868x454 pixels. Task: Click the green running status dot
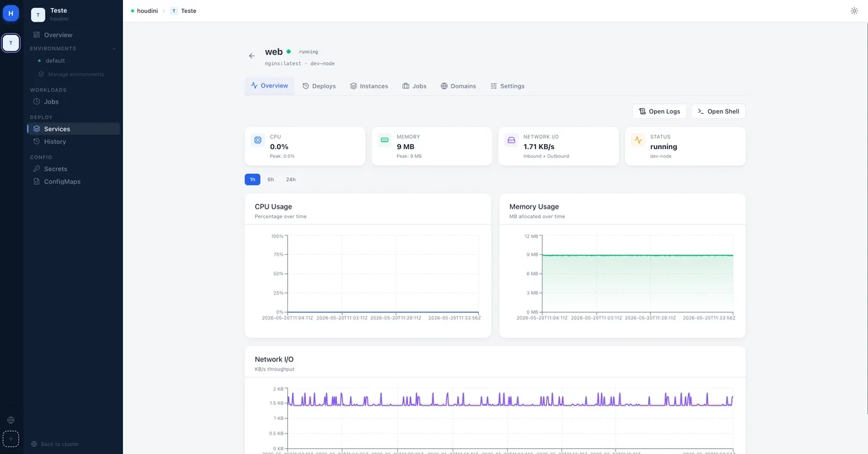tap(289, 51)
